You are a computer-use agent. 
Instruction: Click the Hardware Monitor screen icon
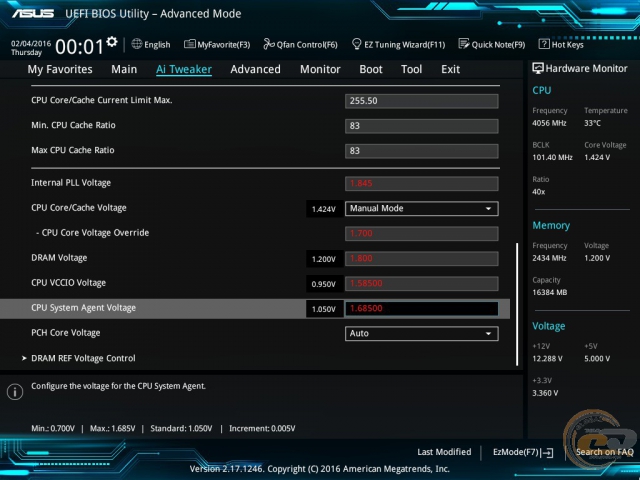[x=538, y=68]
